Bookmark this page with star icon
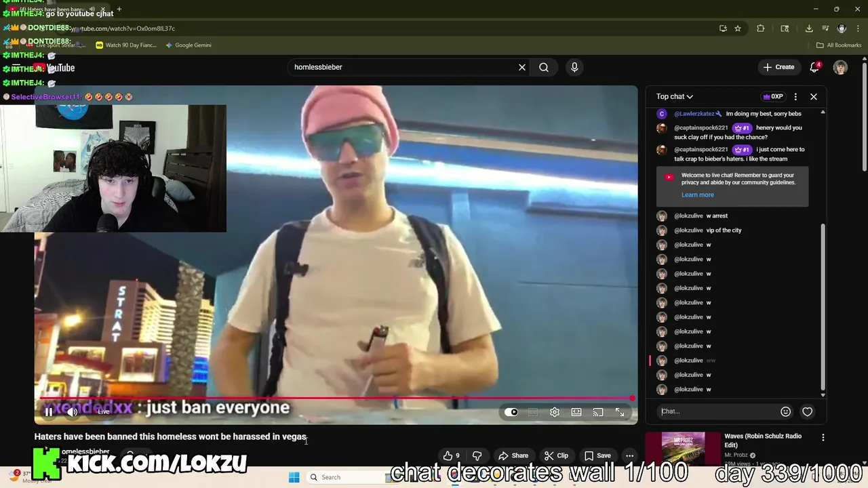This screenshot has width=868, height=488. click(738, 28)
